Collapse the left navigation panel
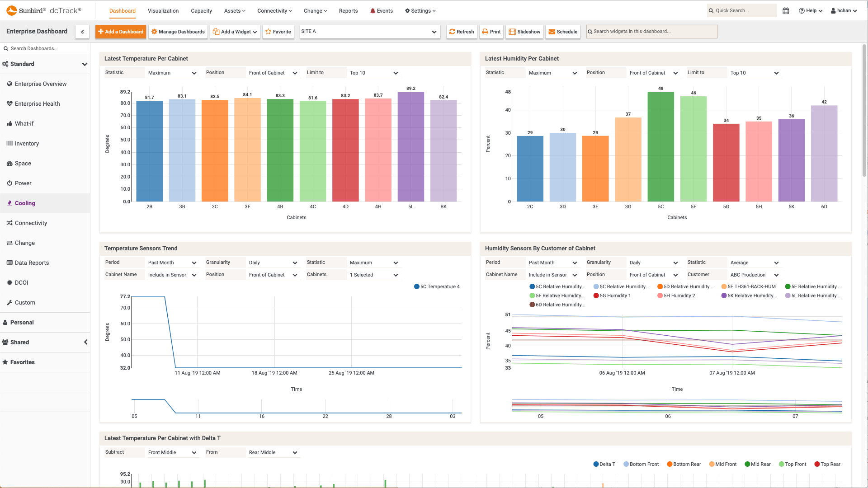This screenshot has height=488, width=868. tap(82, 32)
